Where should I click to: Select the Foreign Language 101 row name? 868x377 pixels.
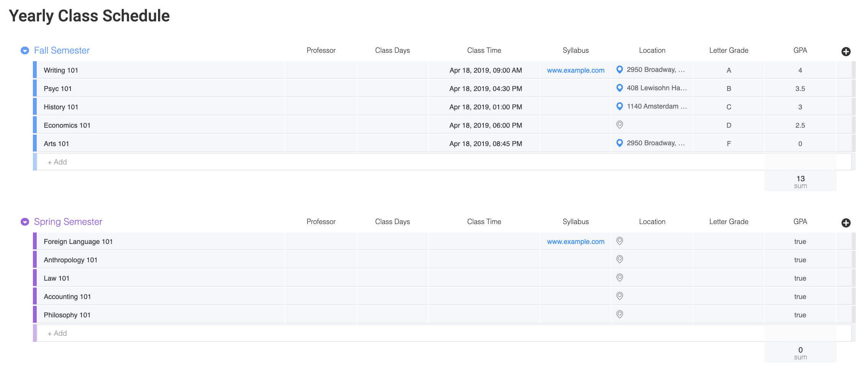click(78, 242)
